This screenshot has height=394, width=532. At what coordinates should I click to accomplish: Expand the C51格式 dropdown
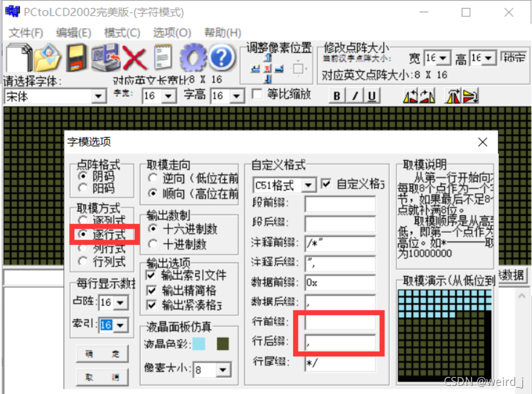coord(309,185)
